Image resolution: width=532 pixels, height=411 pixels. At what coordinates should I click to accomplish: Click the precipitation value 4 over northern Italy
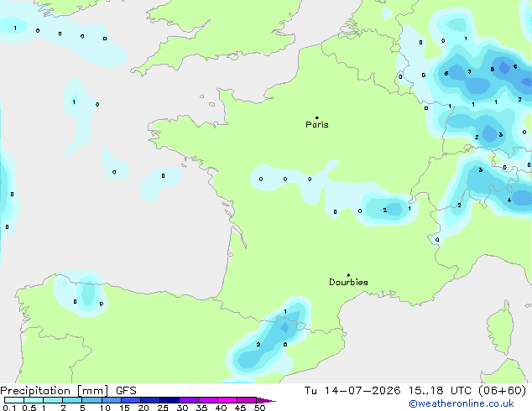509,200
